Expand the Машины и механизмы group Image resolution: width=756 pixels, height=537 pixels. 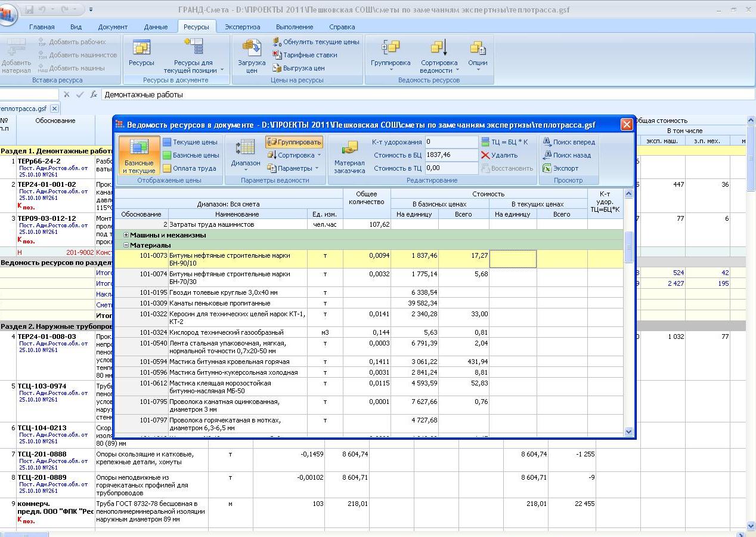point(126,235)
